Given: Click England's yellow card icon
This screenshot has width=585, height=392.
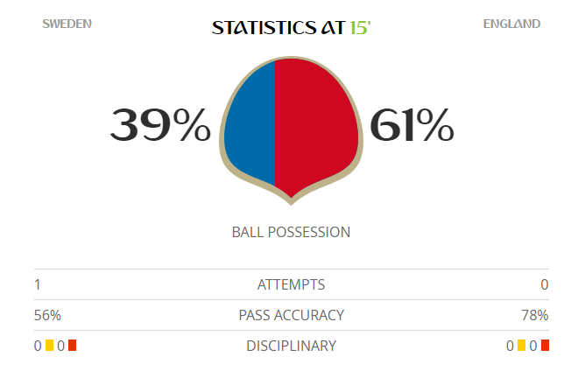Looking at the screenshot, I should [522, 346].
